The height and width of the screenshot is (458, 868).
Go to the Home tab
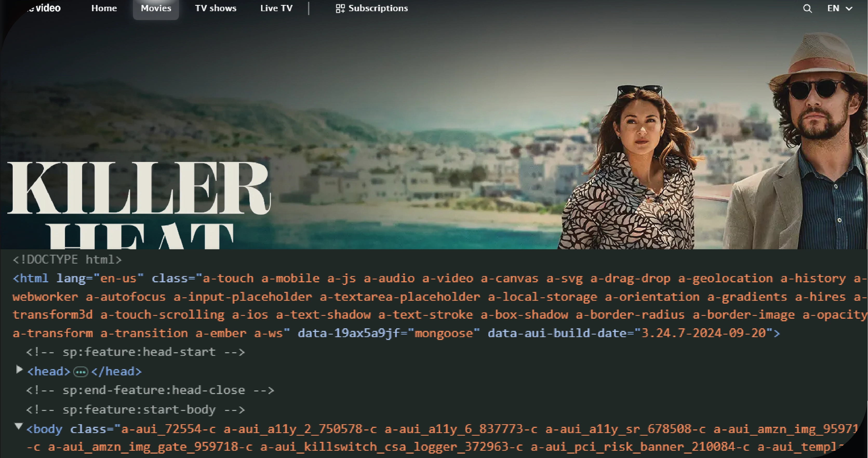tap(104, 8)
